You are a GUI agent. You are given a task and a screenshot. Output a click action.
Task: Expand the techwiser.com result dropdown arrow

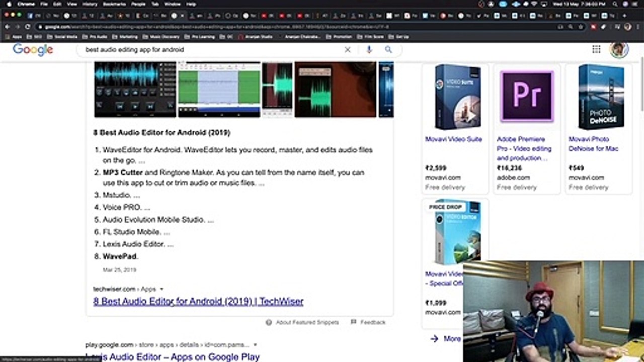(162, 289)
